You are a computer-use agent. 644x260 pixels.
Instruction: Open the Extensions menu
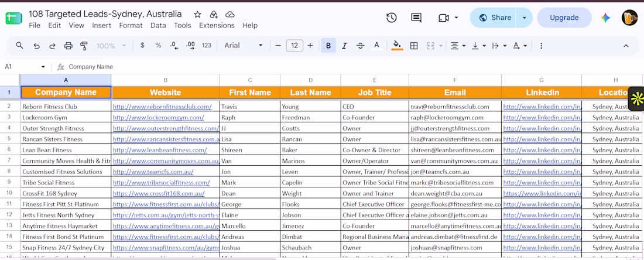pos(217,25)
